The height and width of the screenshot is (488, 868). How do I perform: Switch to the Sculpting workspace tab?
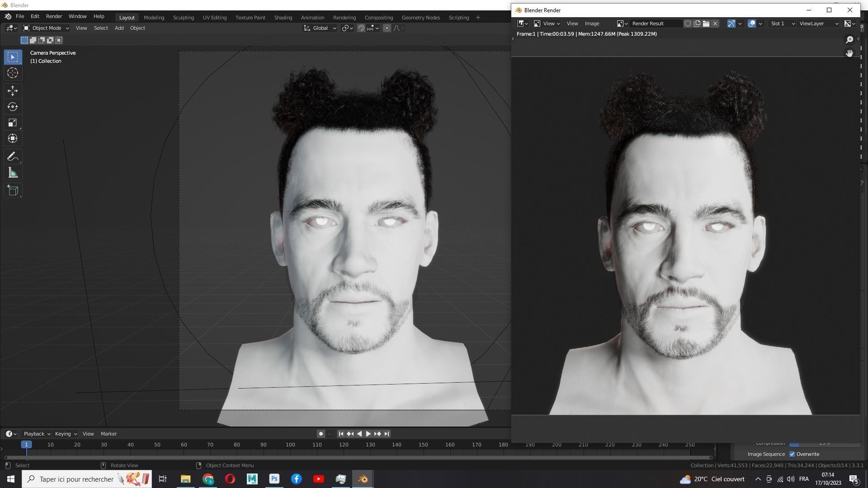coord(183,18)
